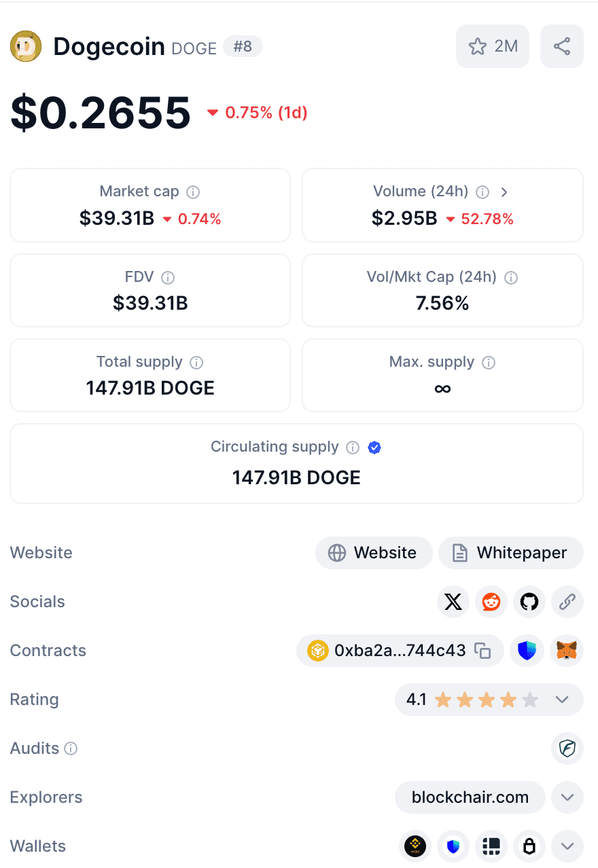
Task: Expand the Explorers list
Action: click(567, 797)
